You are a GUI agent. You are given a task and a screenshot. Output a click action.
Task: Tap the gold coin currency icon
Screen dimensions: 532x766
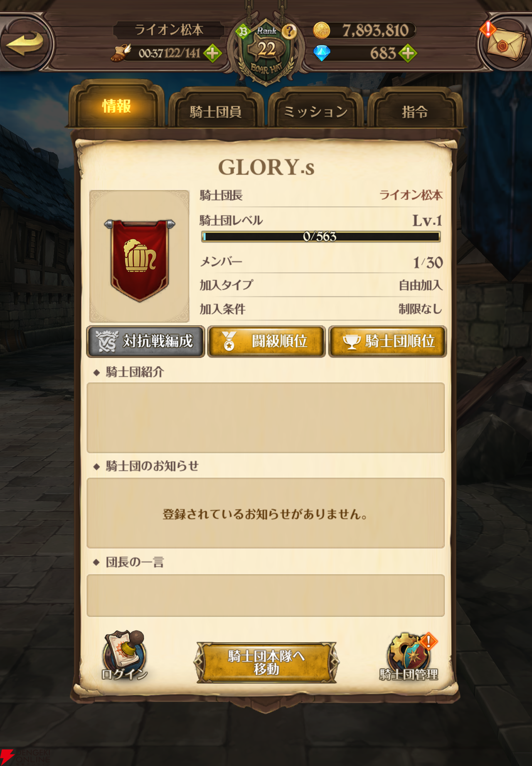322,30
